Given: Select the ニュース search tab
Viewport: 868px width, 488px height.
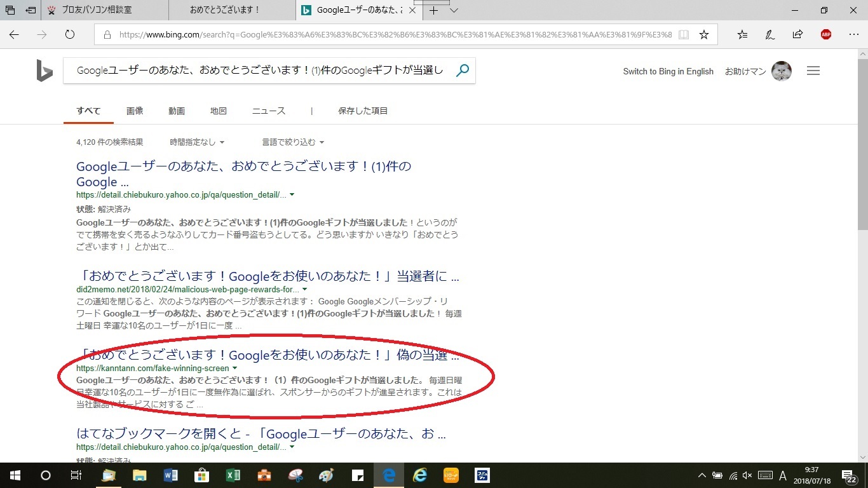Looking at the screenshot, I should [269, 111].
